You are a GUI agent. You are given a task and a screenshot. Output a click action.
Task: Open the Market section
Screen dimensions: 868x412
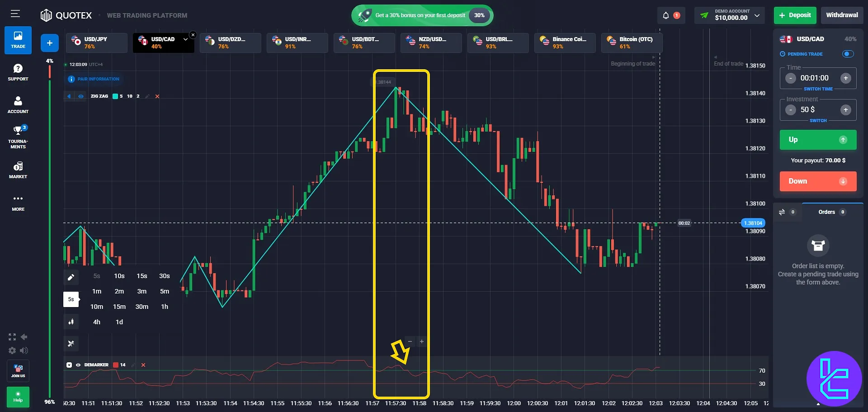pos(18,170)
